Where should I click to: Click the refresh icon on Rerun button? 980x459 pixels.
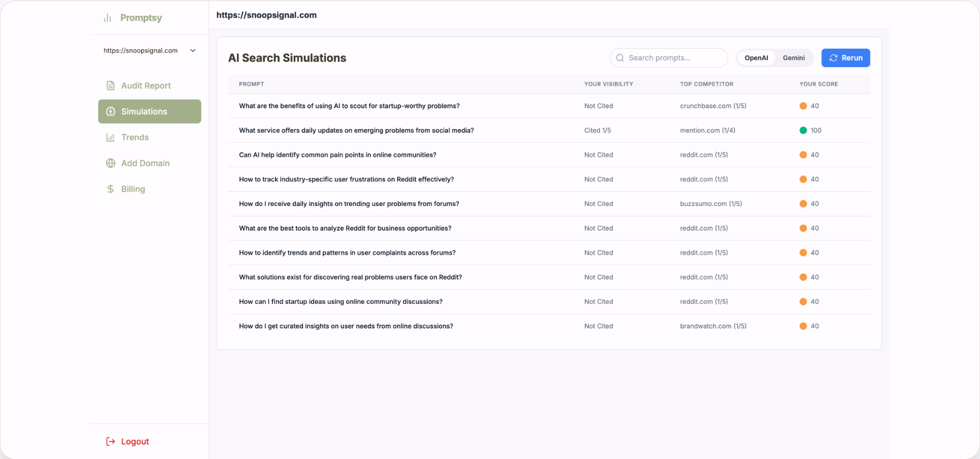click(833, 58)
